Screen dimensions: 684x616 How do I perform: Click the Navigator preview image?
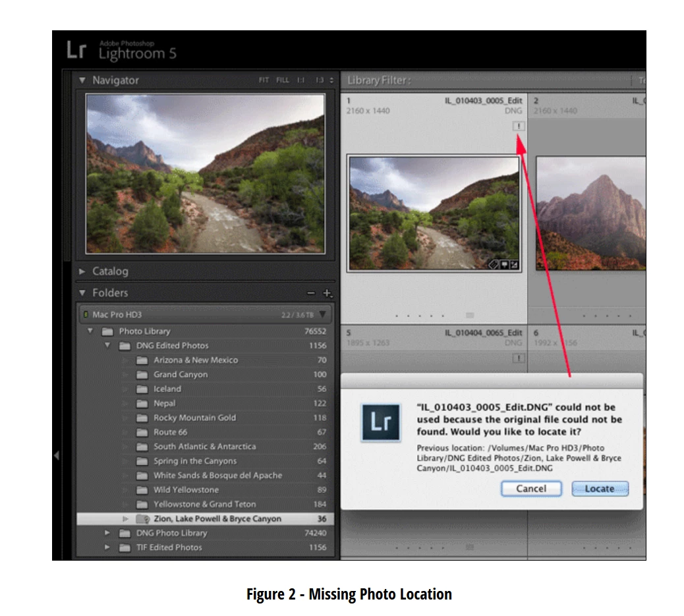click(206, 174)
